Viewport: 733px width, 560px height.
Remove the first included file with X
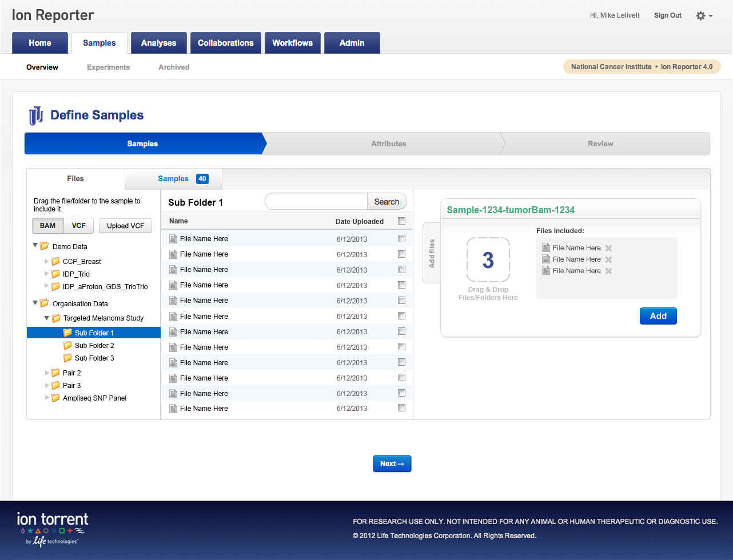608,248
